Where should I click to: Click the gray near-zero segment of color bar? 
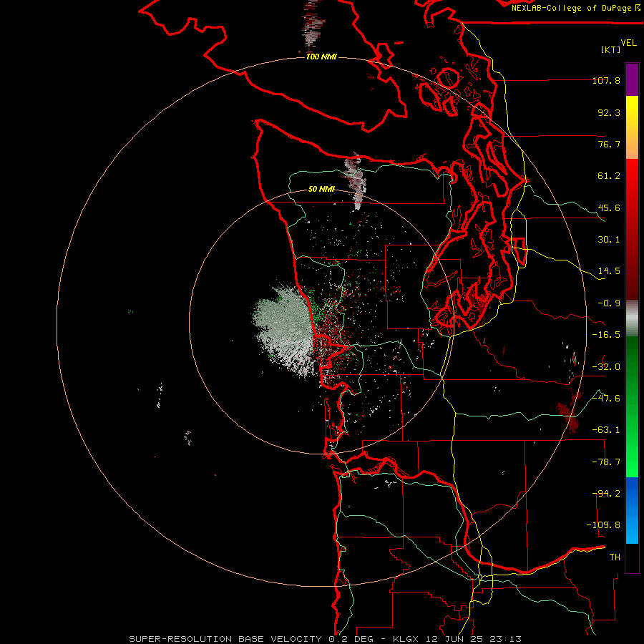tap(632, 318)
